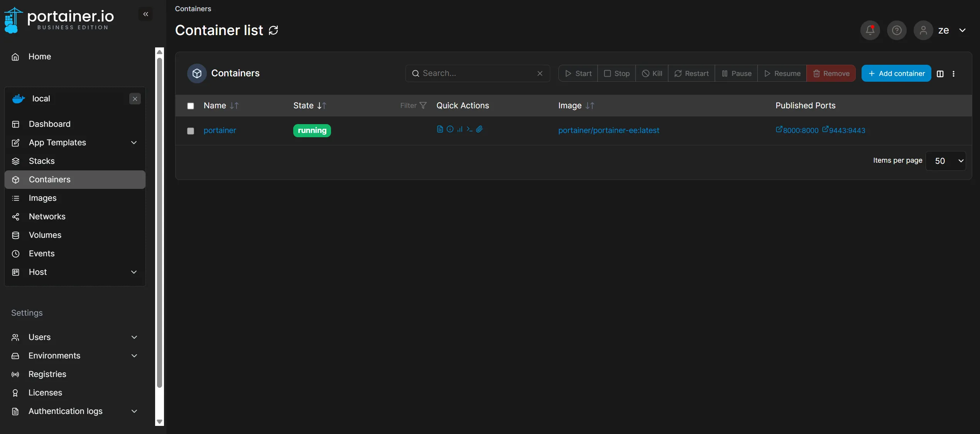Screen dimensions: 980x434
Task: Click the Add container button
Action: point(896,73)
